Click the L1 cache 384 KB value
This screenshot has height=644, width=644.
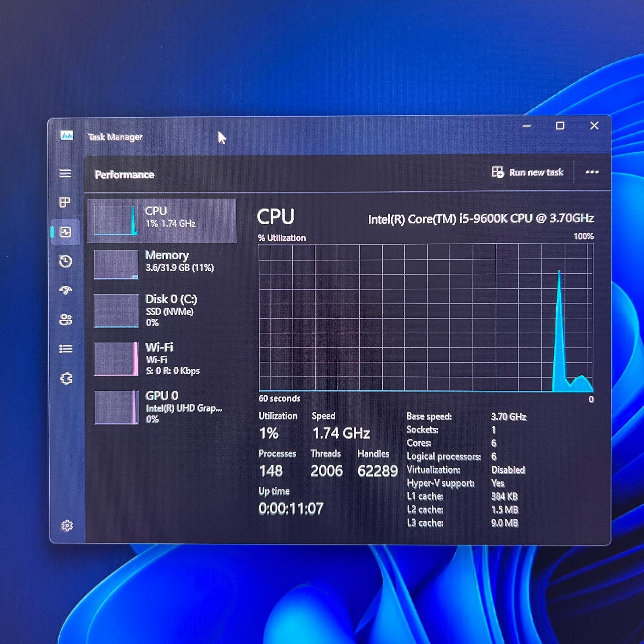[x=504, y=496]
